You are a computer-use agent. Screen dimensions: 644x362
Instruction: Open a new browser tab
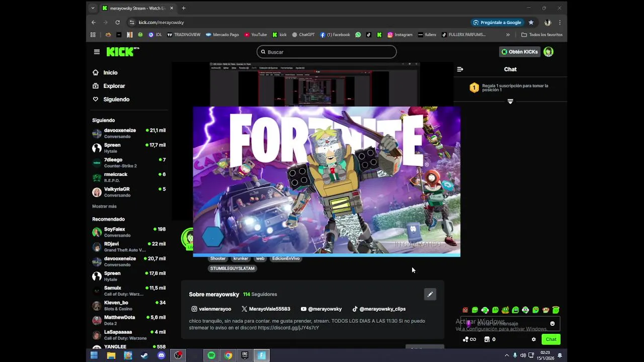[x=184, y=8]
